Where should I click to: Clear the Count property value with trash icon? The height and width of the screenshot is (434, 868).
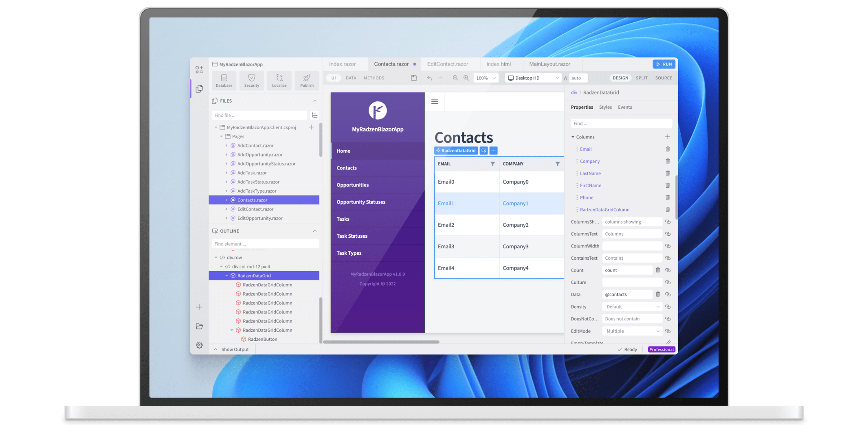pyautogui.click(x=657, y=270)
